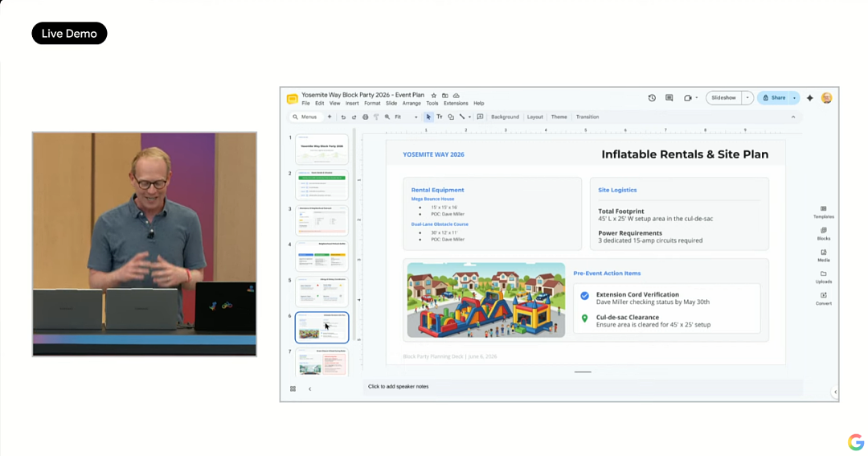The image size is (868, 456).
Task: Choose the shape tool in toolbar
Action: coord(451,117)
